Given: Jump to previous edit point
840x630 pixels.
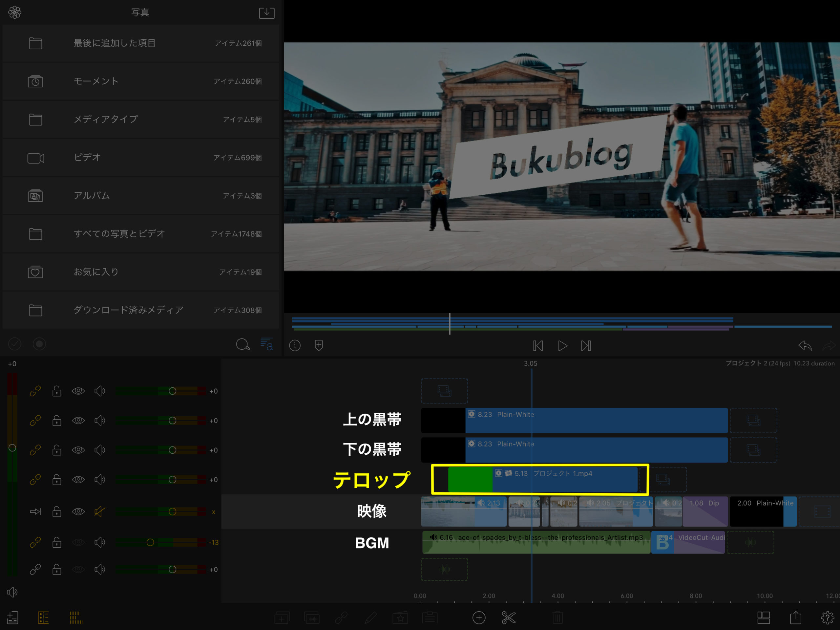Looking at the screenshot, I should (x=538, y=346).
